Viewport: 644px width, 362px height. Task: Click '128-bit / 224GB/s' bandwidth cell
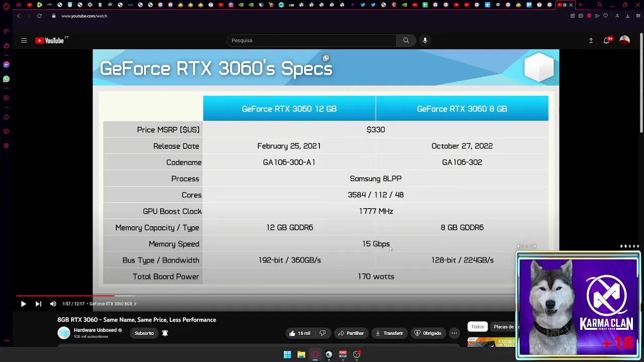(x=462, y=260)
